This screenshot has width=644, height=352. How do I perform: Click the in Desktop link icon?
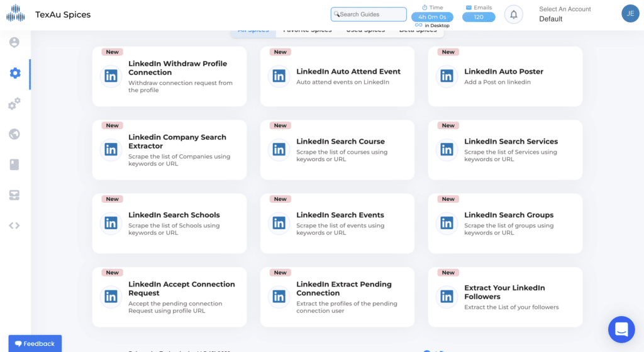click(418, 25)
